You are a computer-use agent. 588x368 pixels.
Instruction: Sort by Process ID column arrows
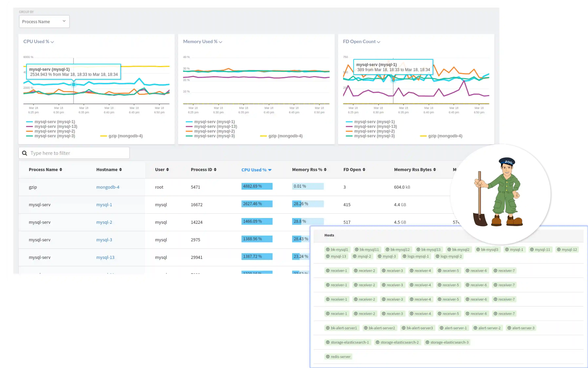[215, 170]
